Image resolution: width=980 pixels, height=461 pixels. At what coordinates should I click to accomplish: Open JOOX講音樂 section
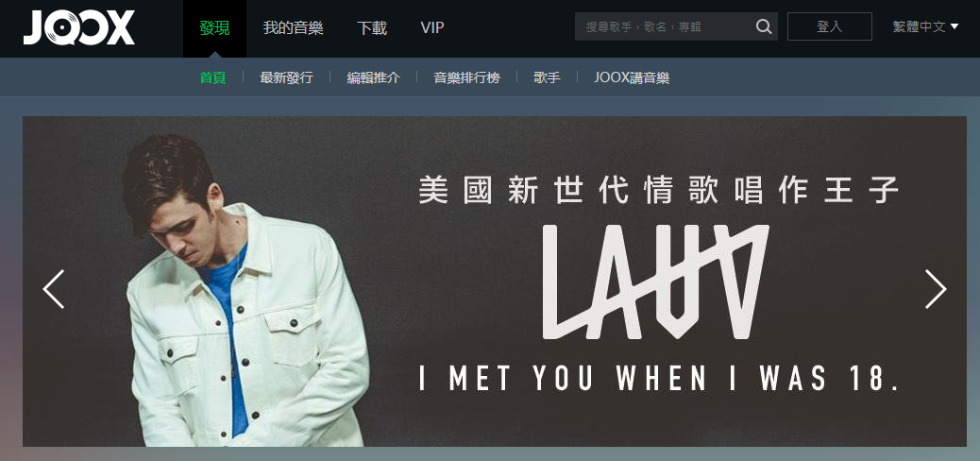pyautogui.click(x=632, y=77)
